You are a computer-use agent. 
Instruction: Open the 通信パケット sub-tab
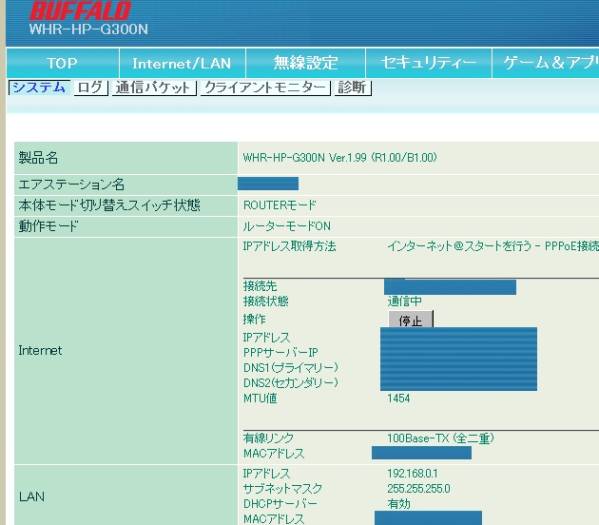tap(154, 88)
